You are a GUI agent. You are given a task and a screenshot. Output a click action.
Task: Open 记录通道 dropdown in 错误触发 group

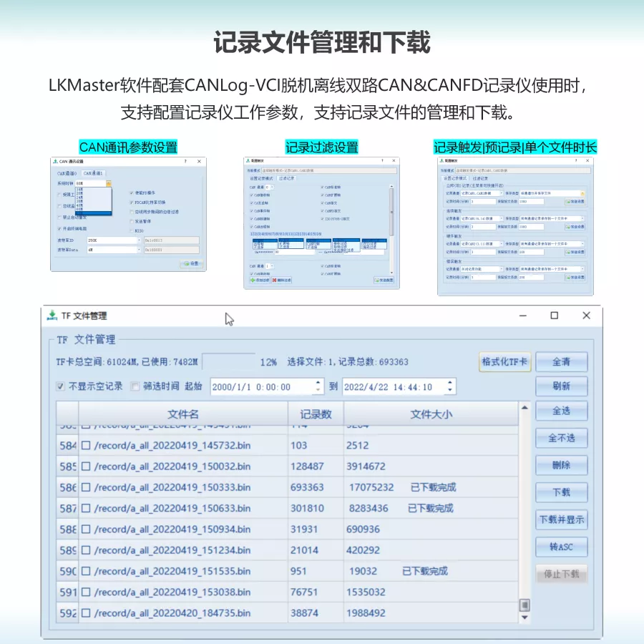coord(501,269)
